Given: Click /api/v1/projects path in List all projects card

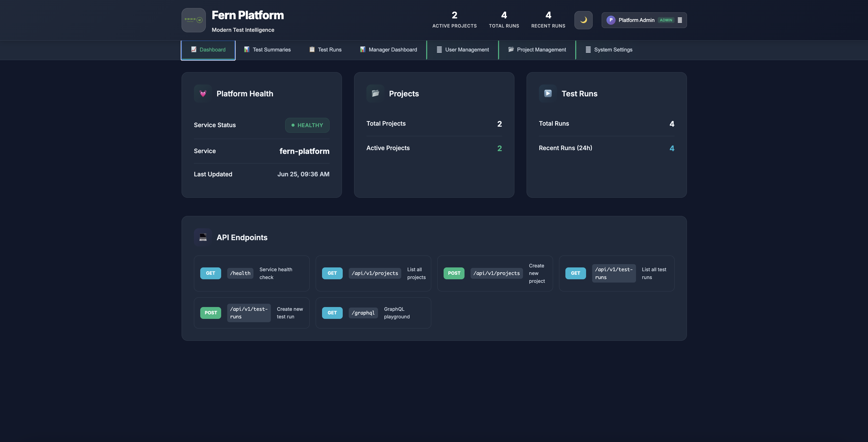Looking at the screenshot, I should point(375,273).
